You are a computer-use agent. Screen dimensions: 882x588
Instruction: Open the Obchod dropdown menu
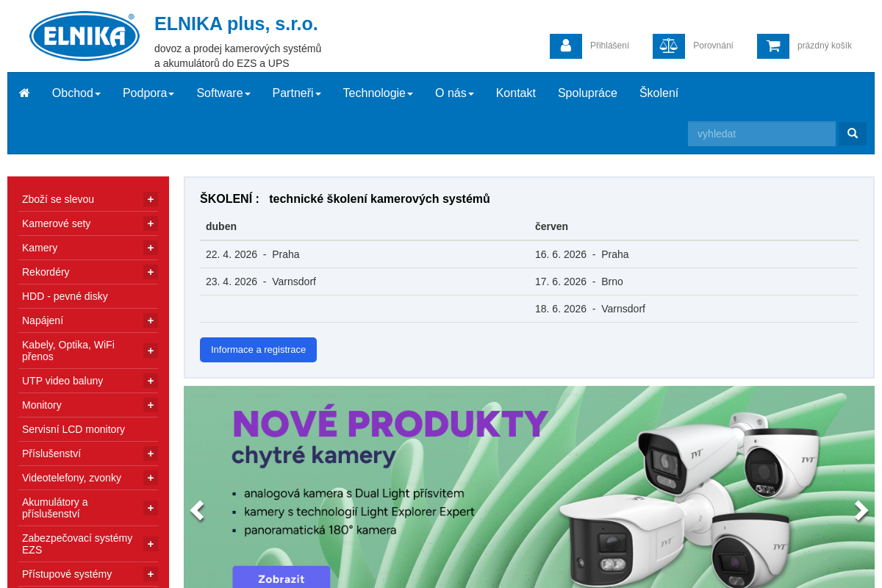point(76,93)
